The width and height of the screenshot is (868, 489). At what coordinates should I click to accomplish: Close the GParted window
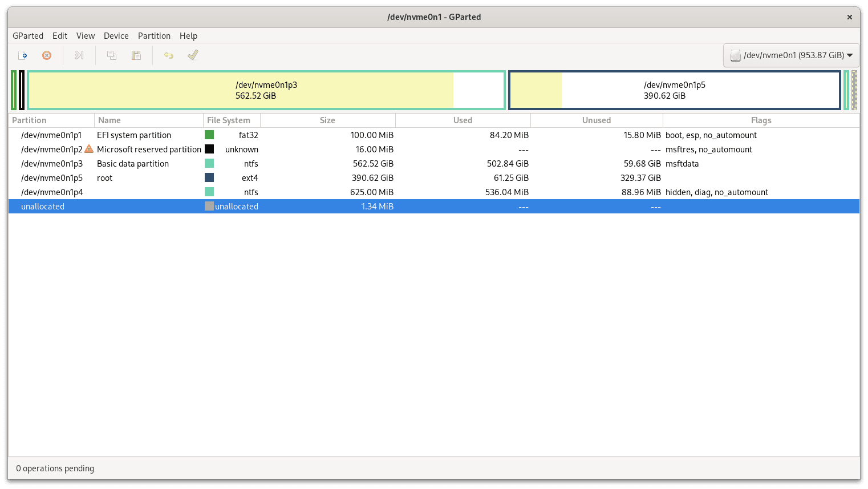[x=850, y=17]
